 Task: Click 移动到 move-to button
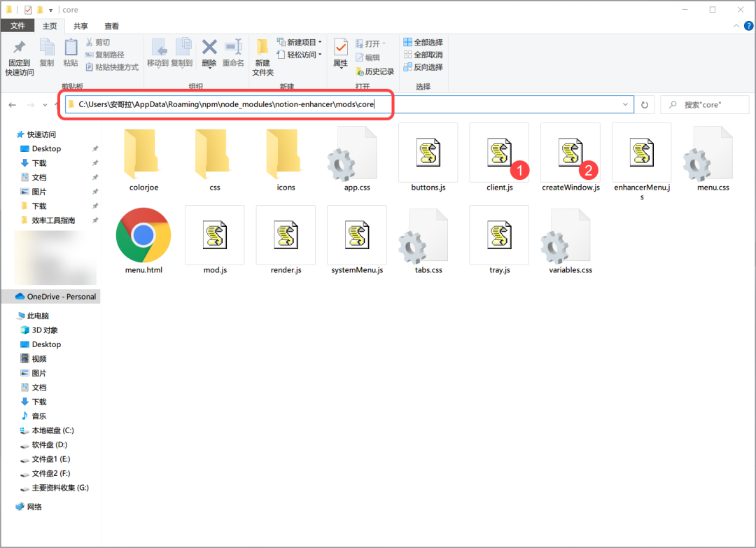[157, 52]
